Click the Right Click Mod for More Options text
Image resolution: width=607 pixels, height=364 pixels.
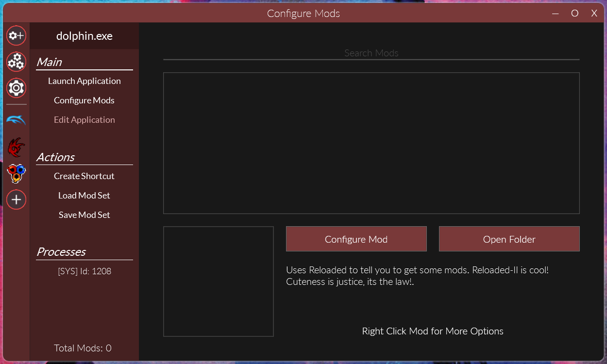tap(433, 331)
